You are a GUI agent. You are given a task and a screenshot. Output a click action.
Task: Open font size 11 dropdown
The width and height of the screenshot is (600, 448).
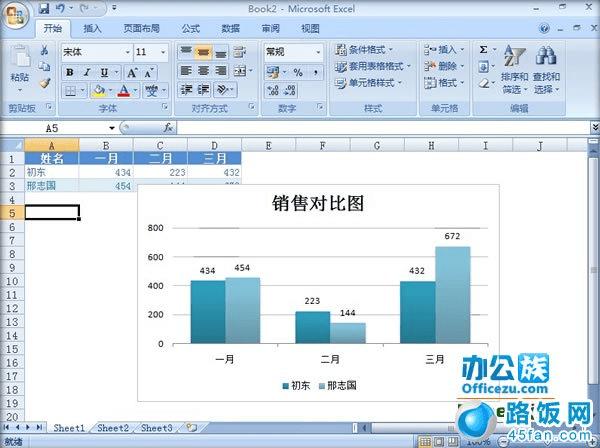163,52
